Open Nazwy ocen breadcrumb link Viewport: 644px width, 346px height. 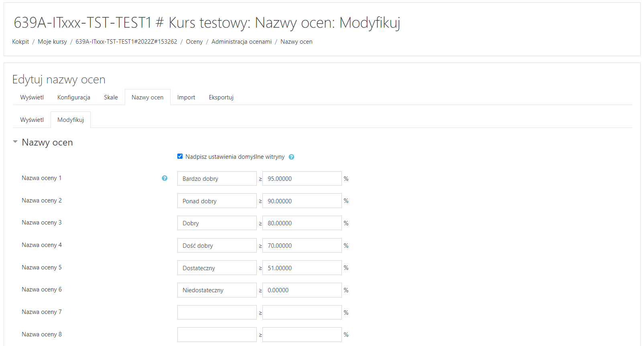[297, 42]
